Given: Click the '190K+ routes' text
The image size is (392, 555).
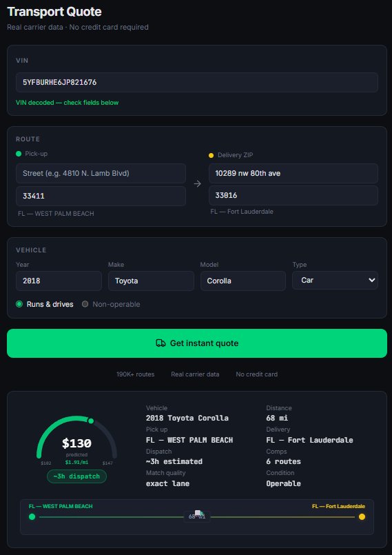Looking at the screenshot, I should pyautogui.click(x=136, y=374).
